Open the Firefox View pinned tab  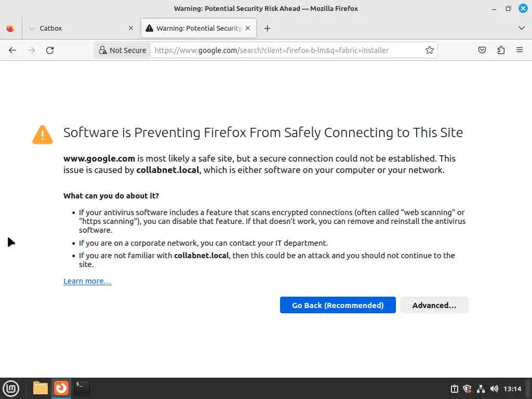10,29
